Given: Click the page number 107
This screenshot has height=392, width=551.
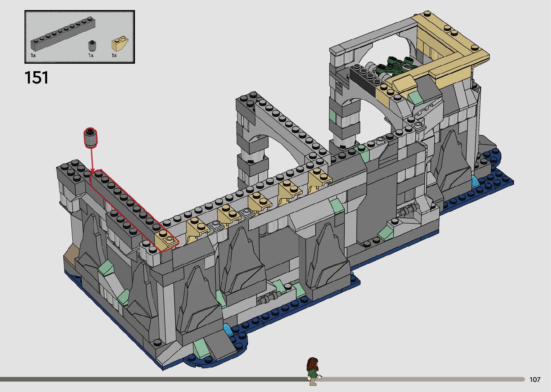Looking at the screenshot, I should coord(535,379).
